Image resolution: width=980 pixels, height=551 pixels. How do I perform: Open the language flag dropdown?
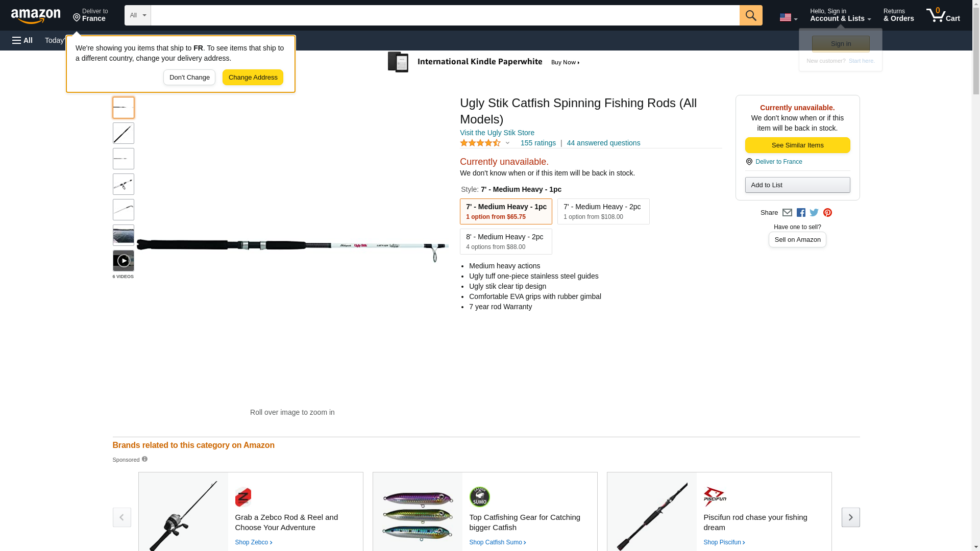pyautogui.click(x=788, y=17)
